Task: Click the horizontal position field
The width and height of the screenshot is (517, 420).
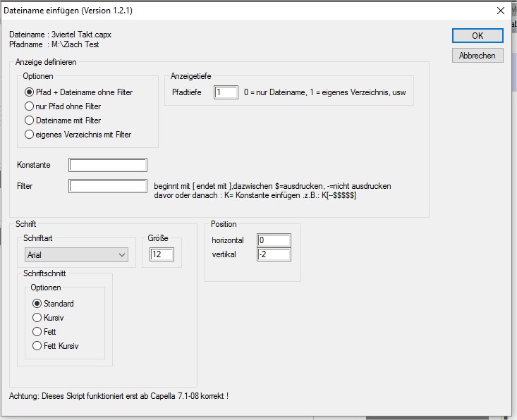Action: point(274,241)
